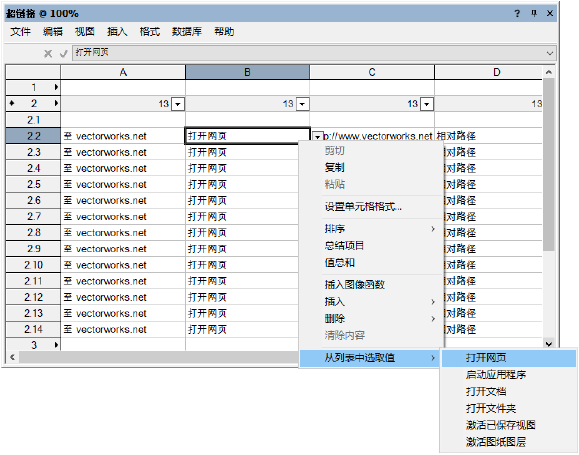Open the 帮助 menu

224,32
